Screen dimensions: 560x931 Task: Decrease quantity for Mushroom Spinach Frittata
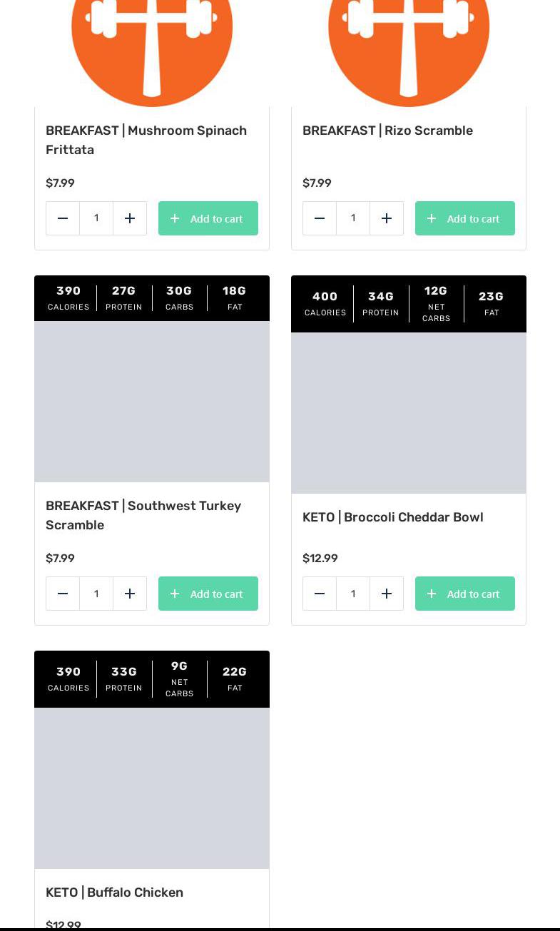pyautogui.click(x=63, y=218)
